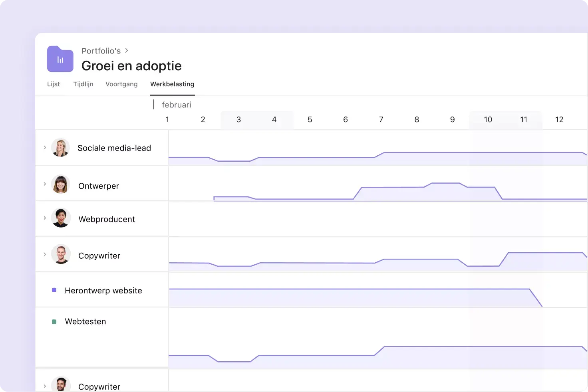Screen dimensions: 588x392
Task: Open the bottom Copywriter's profile photo
Action: coord(61,384)
